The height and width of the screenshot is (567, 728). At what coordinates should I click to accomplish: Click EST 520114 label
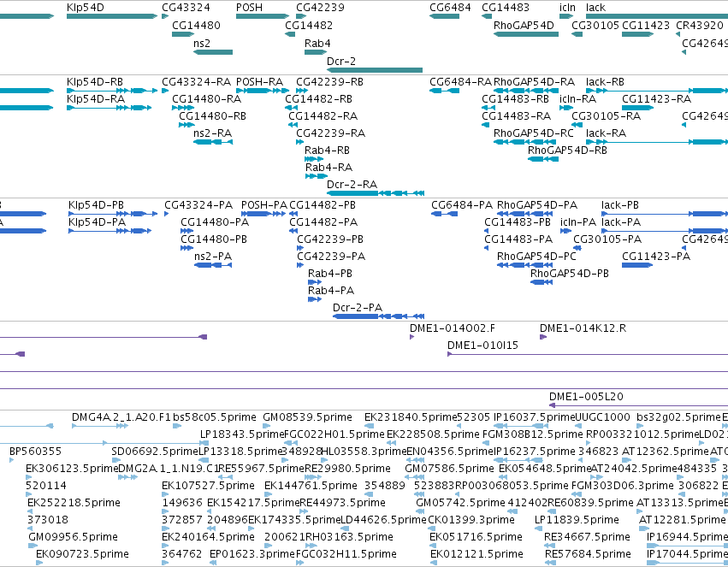point(46,486)
